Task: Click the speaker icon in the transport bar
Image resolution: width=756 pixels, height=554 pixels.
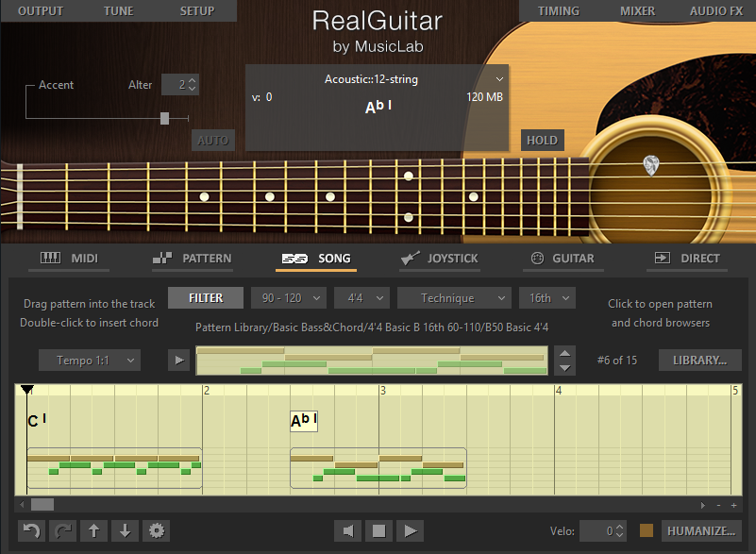Action: pos(347,530)
